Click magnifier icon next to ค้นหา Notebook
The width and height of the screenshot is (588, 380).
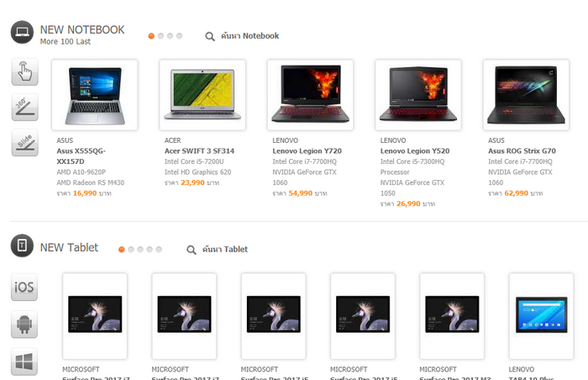210,36
